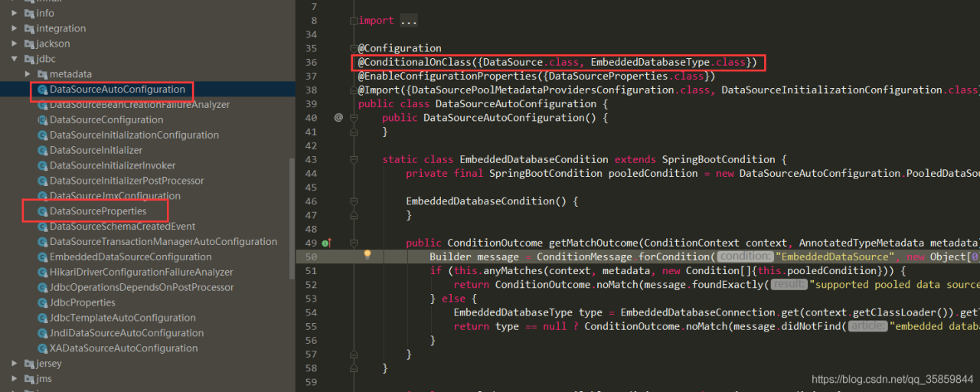Screen dimensions: 980x392
Task: Click 'SpringBootCondition' after extends on line 43
Action: coord(719,159)
